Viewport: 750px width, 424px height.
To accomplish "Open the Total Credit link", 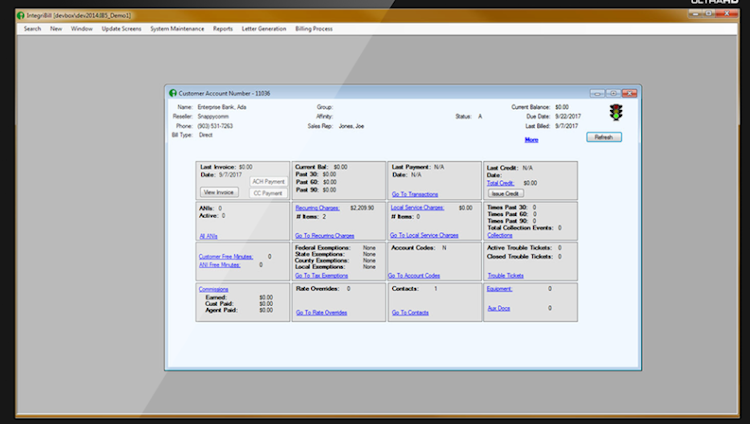I will point(500,183).
